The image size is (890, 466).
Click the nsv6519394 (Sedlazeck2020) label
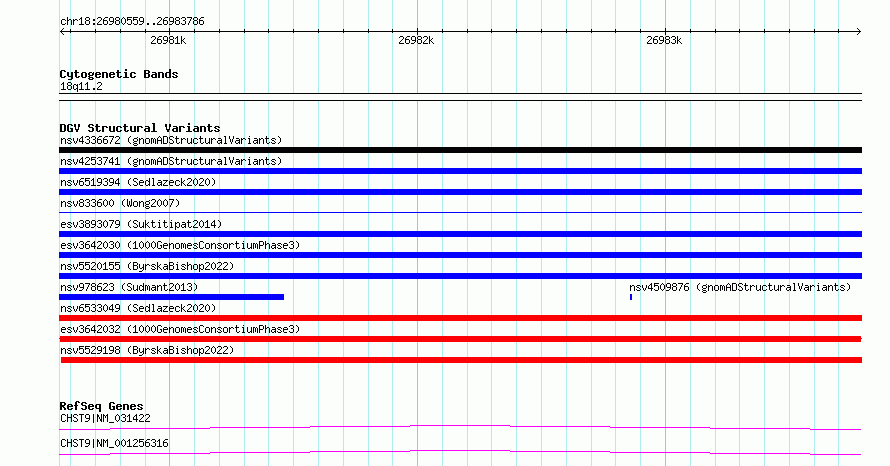tap(138, 182)
